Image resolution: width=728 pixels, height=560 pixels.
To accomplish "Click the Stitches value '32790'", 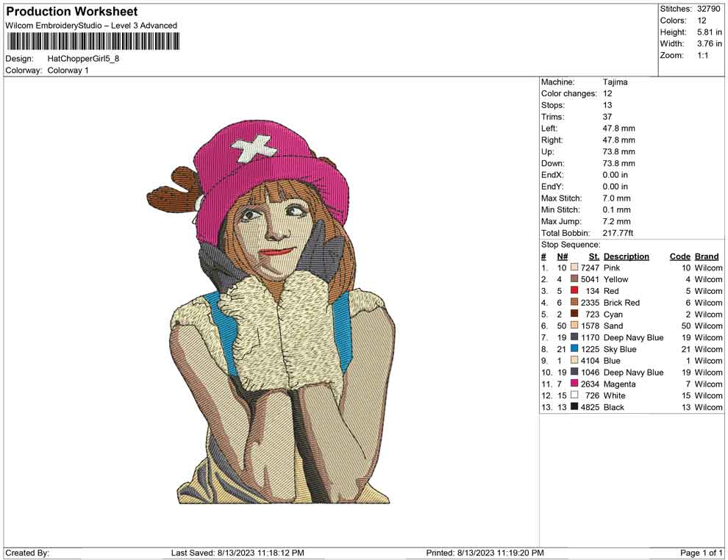I will (708, 9).
